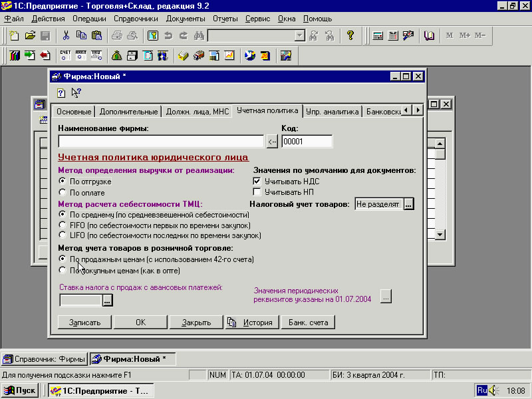Viewport: 532px width, 399px height.
Task: Click the New document toolbar icon
Action: click(14, 36)
